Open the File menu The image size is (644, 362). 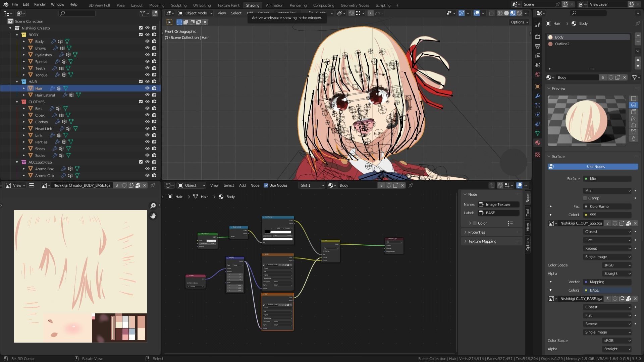pyautogui.click(x=15, y=4)
